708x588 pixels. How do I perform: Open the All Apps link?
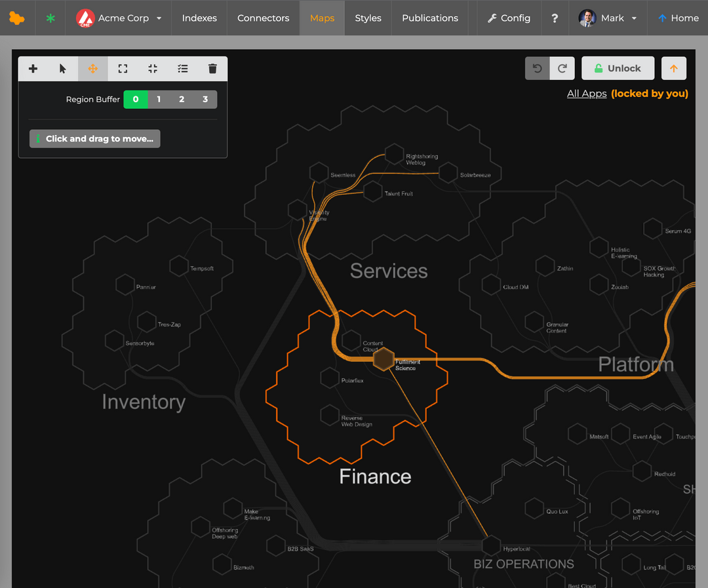pos(586,93)
